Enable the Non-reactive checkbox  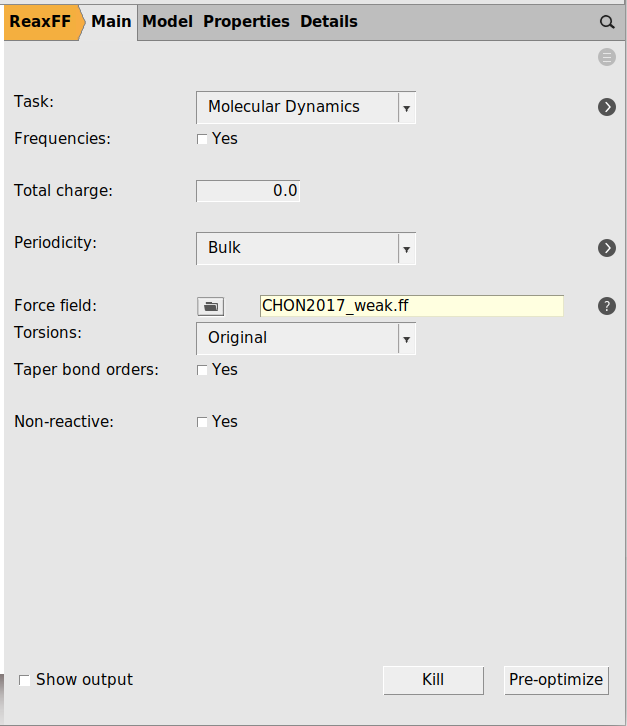(202, 422)
